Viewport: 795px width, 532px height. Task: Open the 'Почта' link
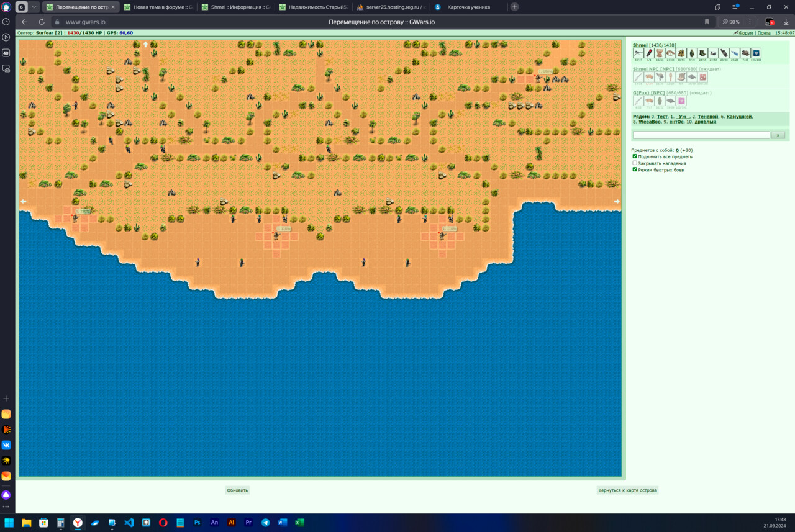pyautogui.click(x=764, y=32)
